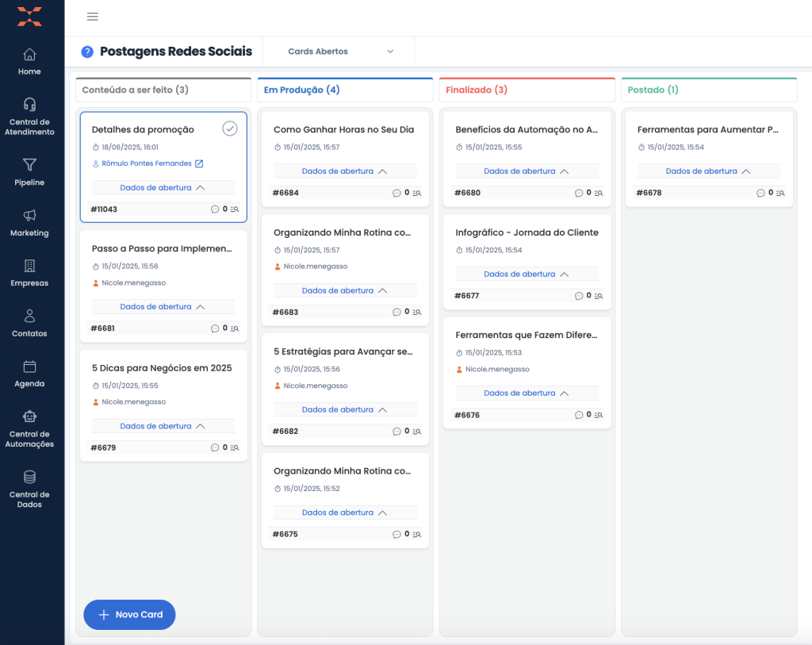This screenshot has width=812, height=645.
Task: Go to Empresas building icon
Action: 29,266
